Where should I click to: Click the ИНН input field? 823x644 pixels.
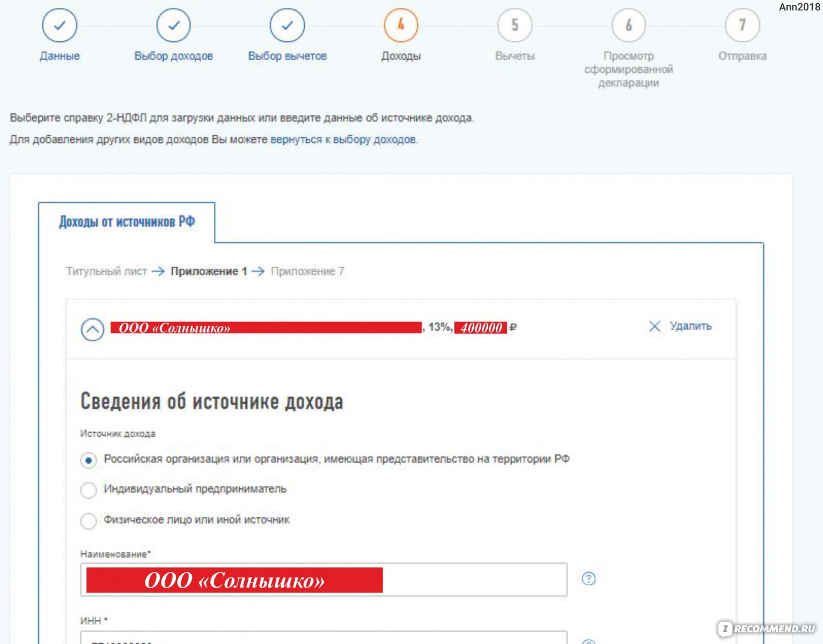coord(324,638)
